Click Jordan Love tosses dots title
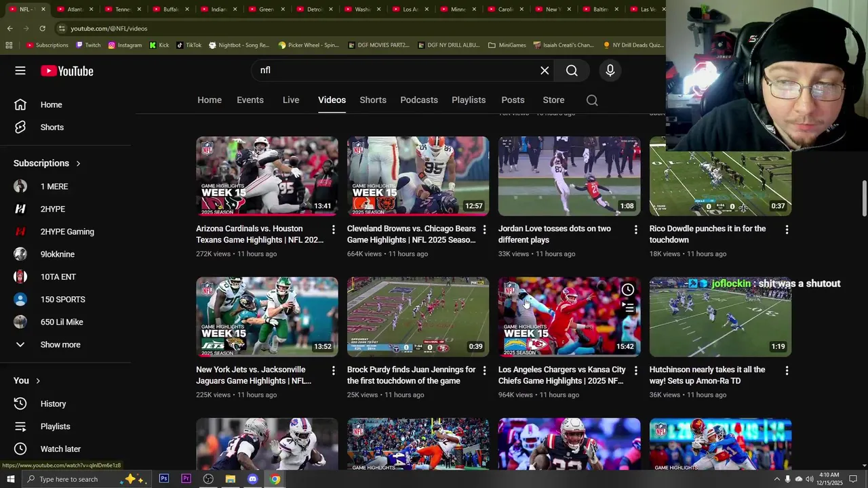This screenshot has width=868, height=488. coord(555,235)
